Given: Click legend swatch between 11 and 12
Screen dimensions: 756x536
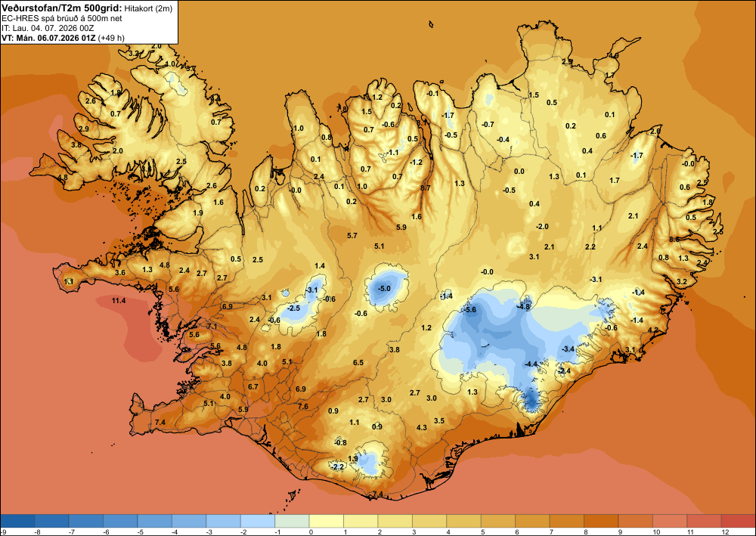Looking at the screenshot, I should point(704,521).
